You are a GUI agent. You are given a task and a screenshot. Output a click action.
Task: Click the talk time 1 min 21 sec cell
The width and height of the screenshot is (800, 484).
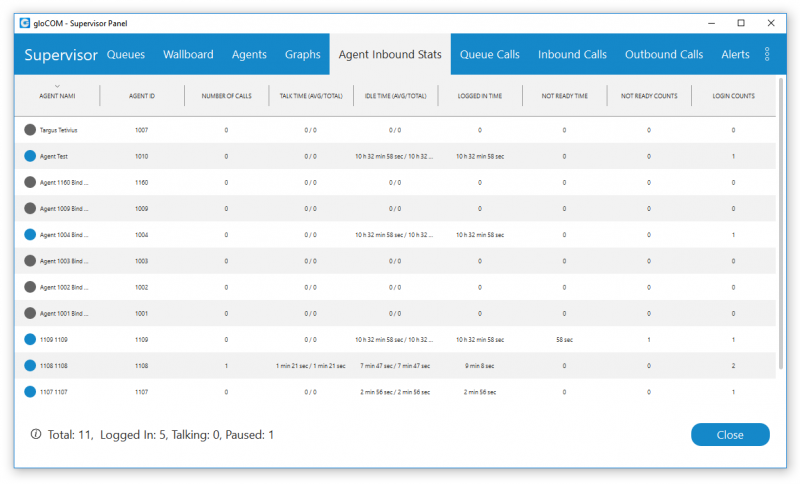[x=311, y=366]
